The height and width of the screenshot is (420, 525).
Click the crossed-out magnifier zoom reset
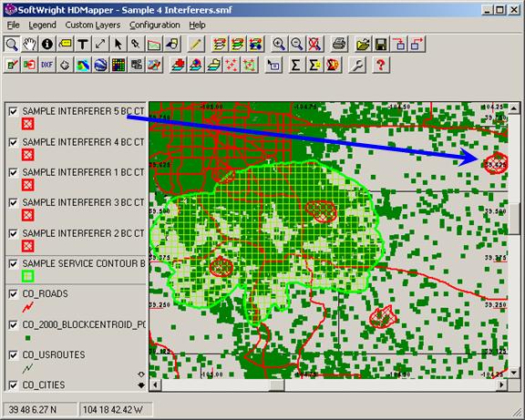[314, 44]
